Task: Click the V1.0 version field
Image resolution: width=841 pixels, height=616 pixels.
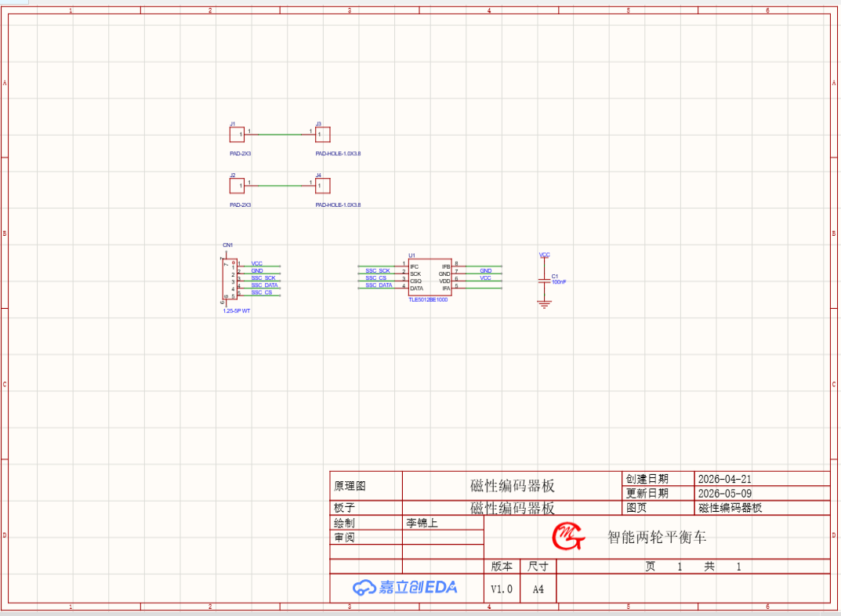Action: point(502,589)
